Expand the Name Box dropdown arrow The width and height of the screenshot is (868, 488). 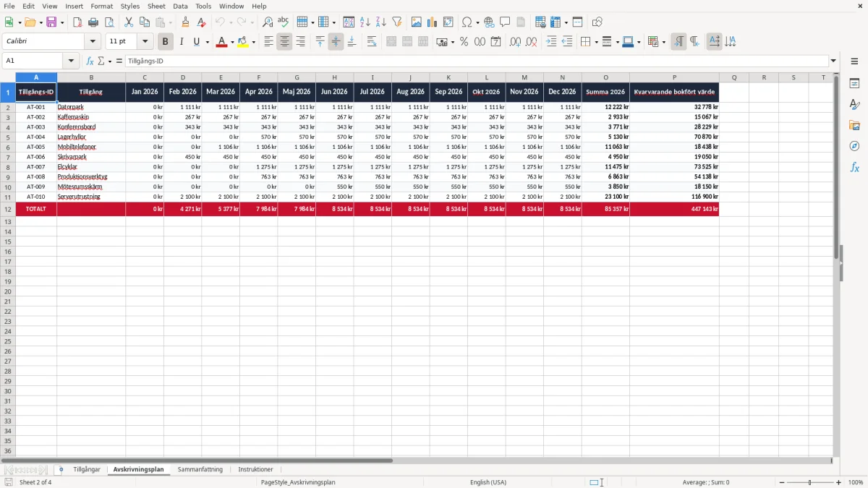[x=71, y=61]
